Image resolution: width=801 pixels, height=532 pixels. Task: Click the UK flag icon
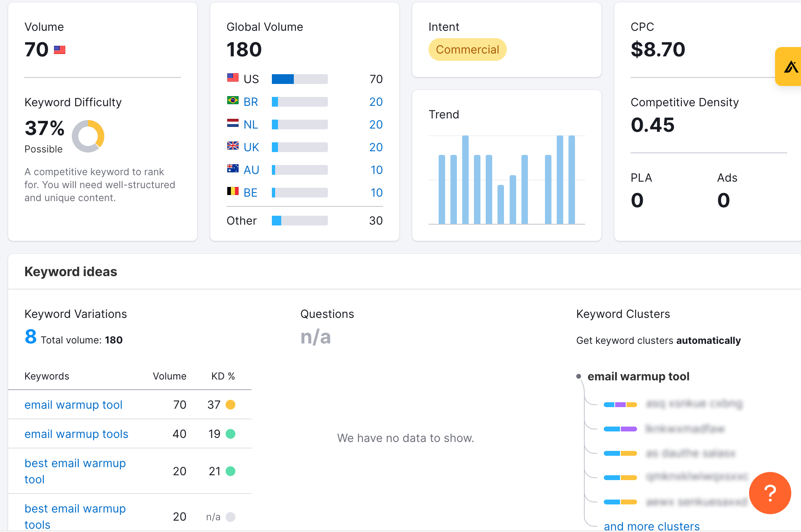point(233,146)
